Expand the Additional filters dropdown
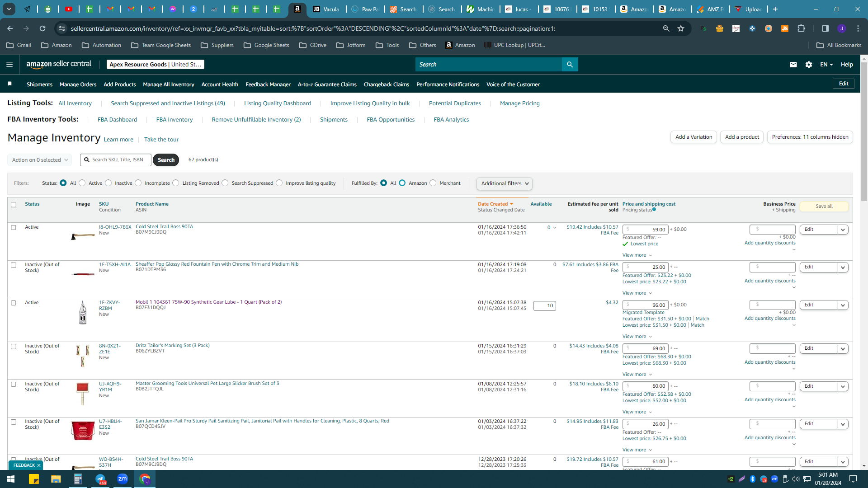The width and height of the screenshot is (868, 488). pos(505,183)
